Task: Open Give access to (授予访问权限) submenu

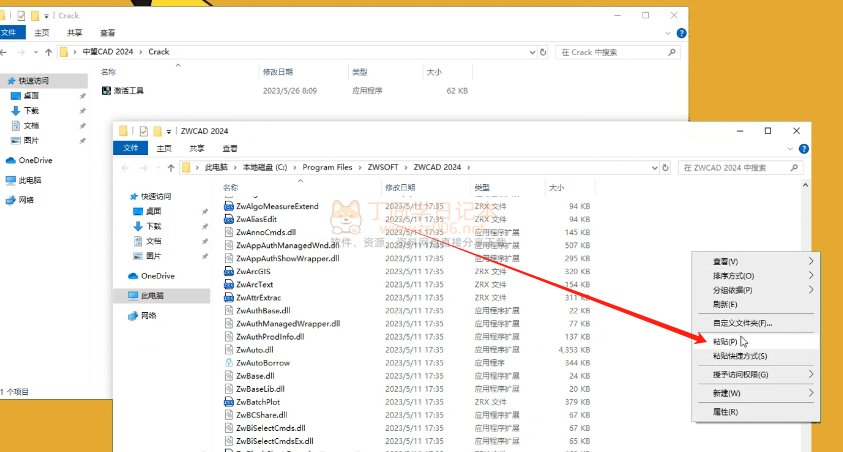Action: 755,375
